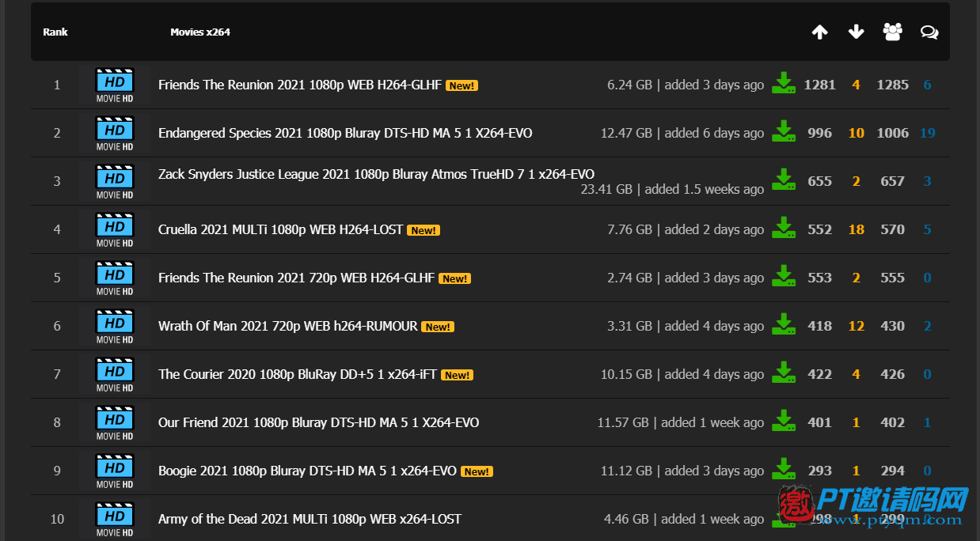This screenshot has width=980, height=541.
Task: Click rank number 1
Action: 57,85
